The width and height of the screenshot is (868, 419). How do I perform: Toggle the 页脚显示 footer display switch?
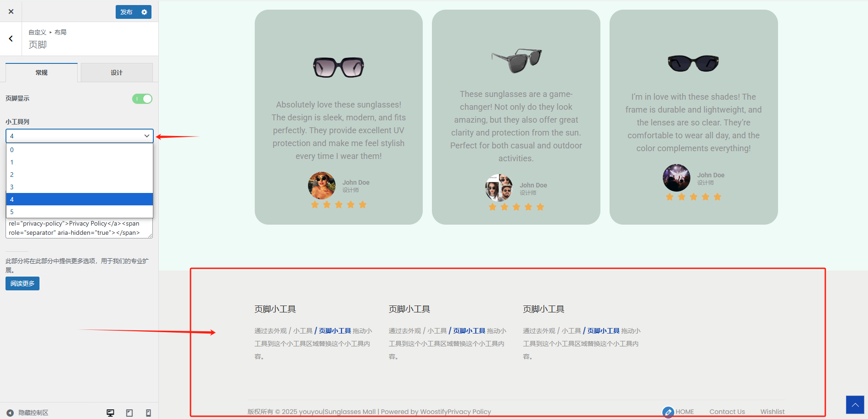(x=142, y=99)
